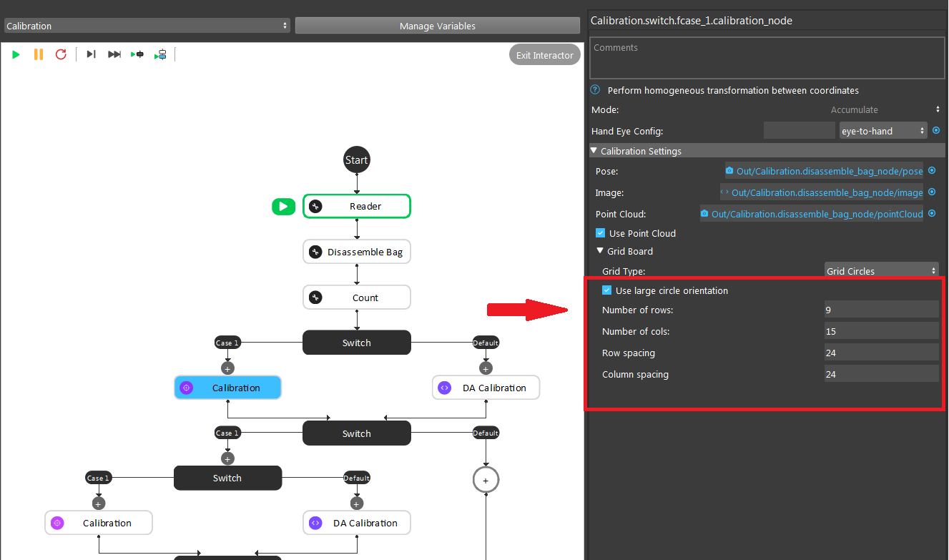The height and width of the screenshot is (560, 949).
Task: Click the run-to-node icon with black node
Action: [137, 54]
